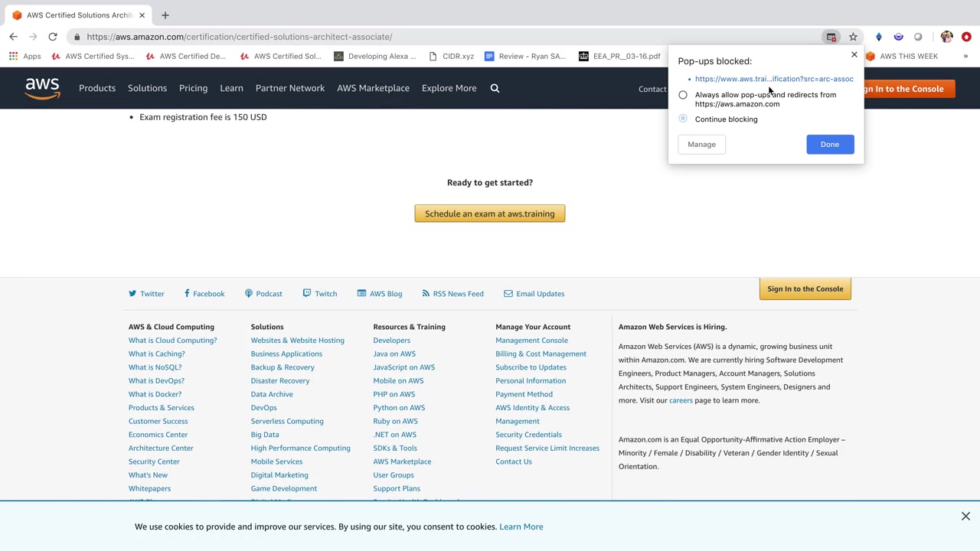Open the Contact Us footer link
The height and width of the screenshot is (551, 980).
[x=514, y=461]
